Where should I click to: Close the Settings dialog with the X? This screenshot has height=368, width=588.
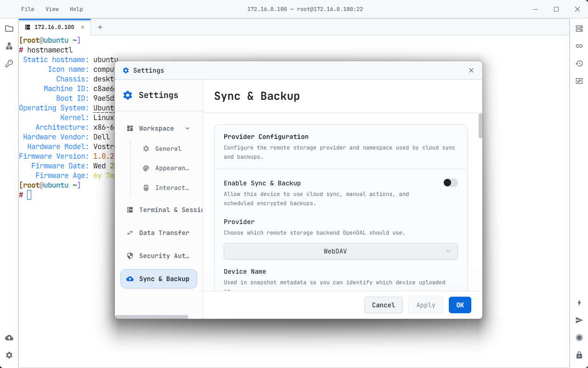[471, 70]
